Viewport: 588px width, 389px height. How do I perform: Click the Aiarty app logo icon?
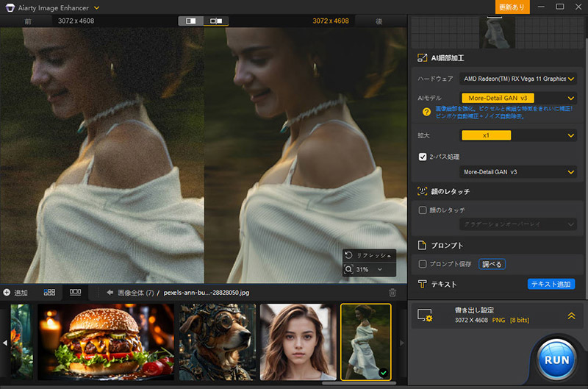click(10, 7)
